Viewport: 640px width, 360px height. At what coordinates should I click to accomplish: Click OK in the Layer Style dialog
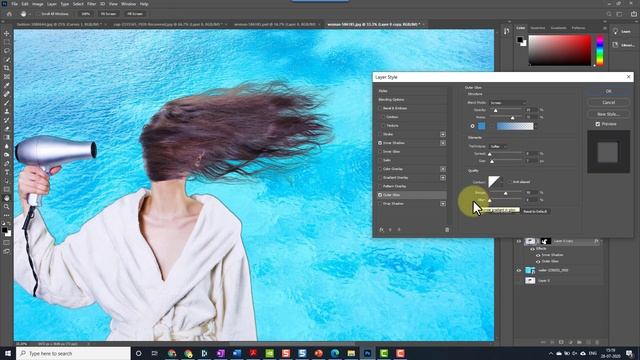609,91
